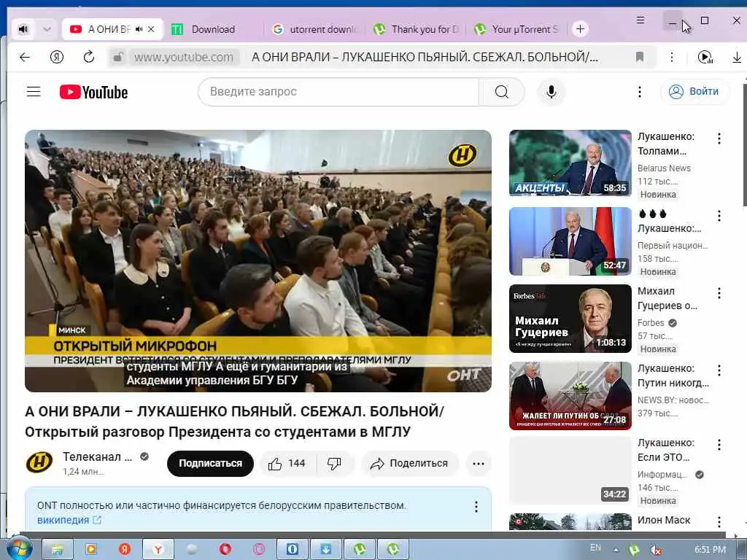
Task: Open the Your µTorrent tab
Action: point(516,29)
